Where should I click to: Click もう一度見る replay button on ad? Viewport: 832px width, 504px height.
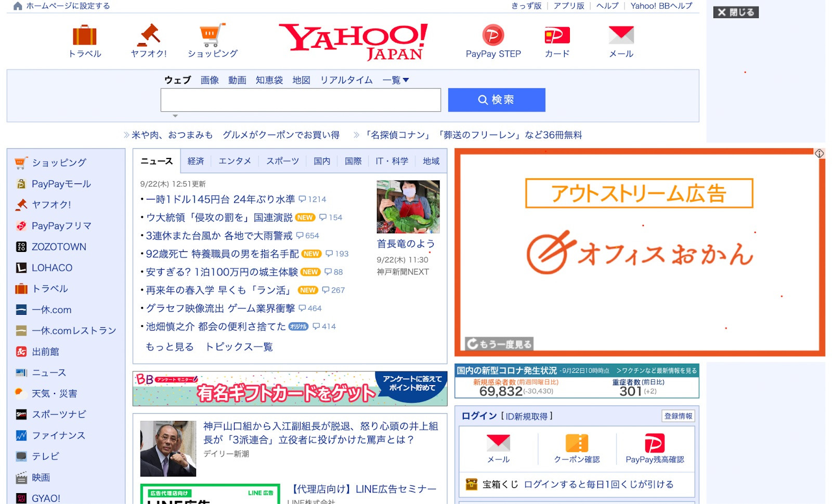499,344
